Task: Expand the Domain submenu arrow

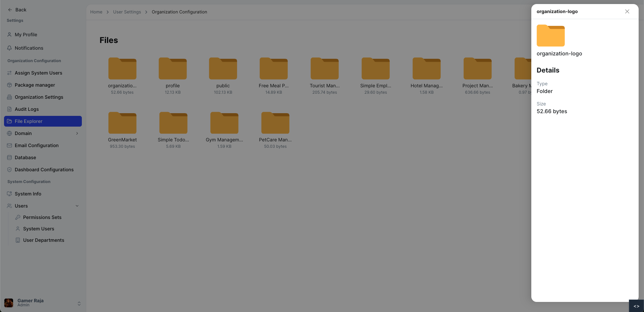Action: pyautogui.click(x=77, y=133)
